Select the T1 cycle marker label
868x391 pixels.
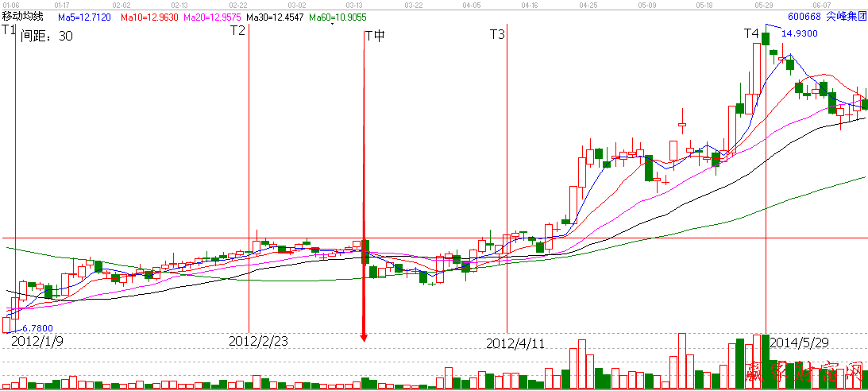click(9, 31)
